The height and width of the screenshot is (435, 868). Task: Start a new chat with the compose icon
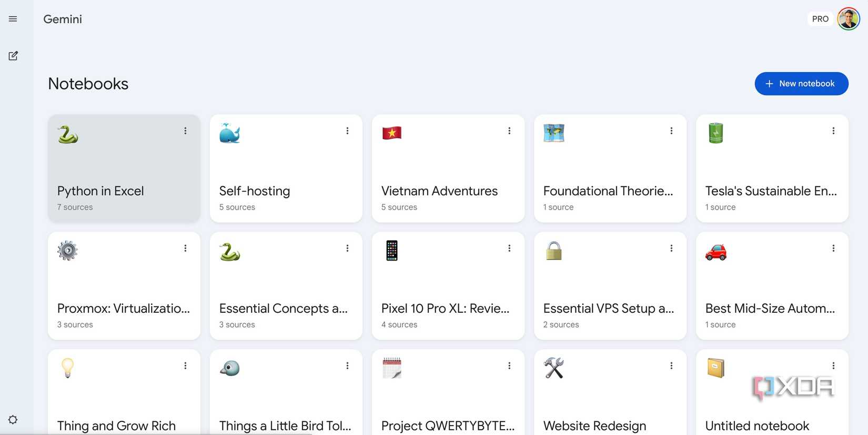[13, 56]
